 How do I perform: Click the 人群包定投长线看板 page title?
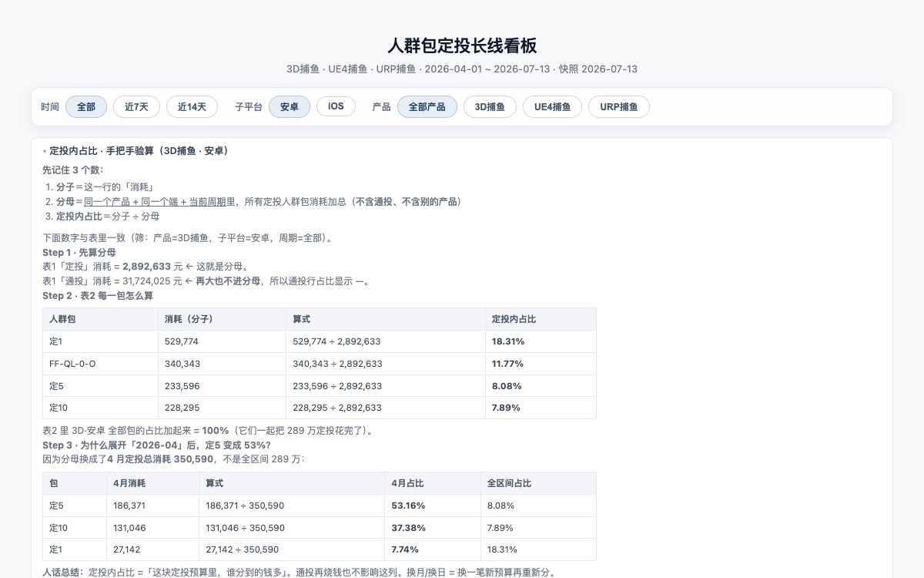(462, 45)
